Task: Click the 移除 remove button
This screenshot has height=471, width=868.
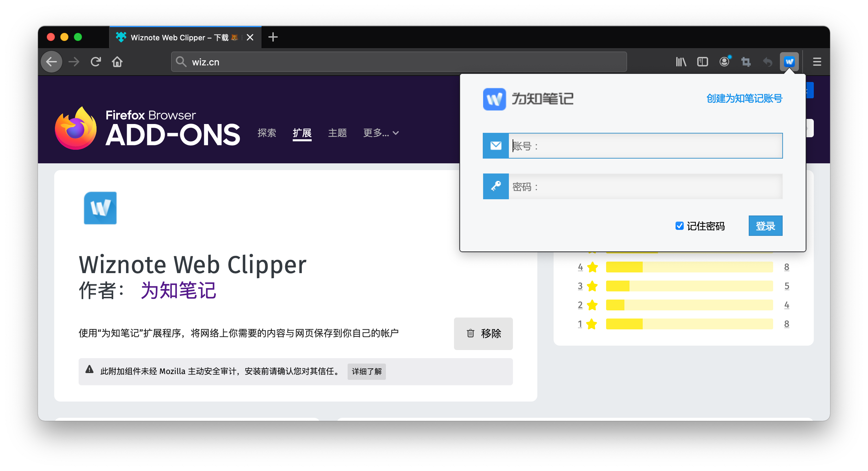Action: click(483, 333)
